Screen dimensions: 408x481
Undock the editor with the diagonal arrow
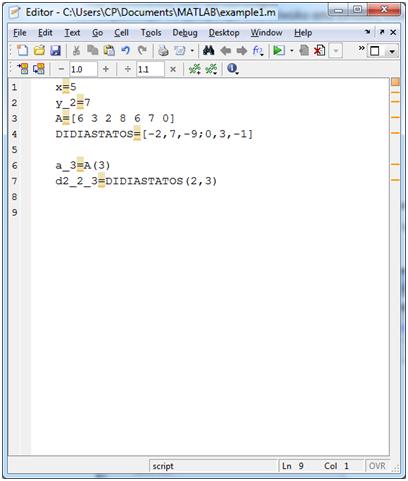click(382, 32)
